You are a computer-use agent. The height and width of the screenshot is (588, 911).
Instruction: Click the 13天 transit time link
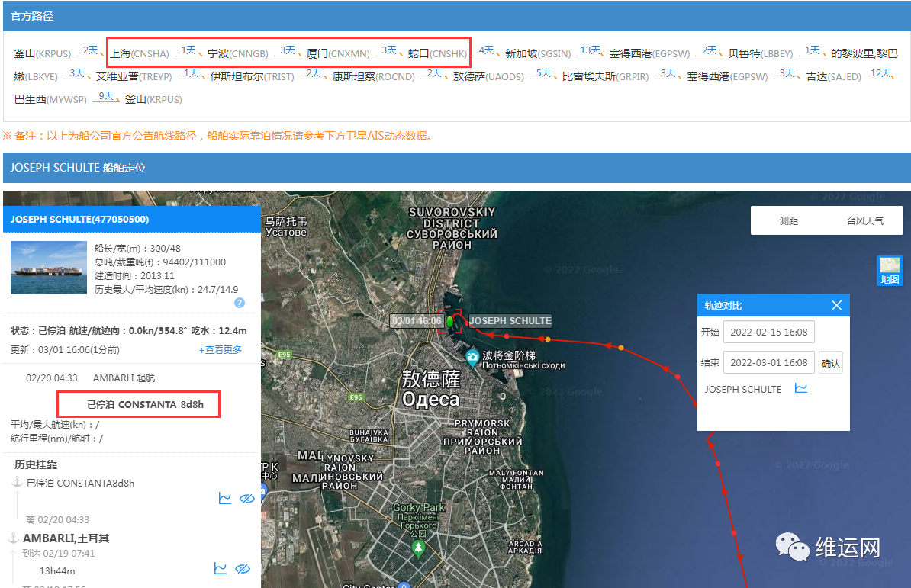pos(591,50)
